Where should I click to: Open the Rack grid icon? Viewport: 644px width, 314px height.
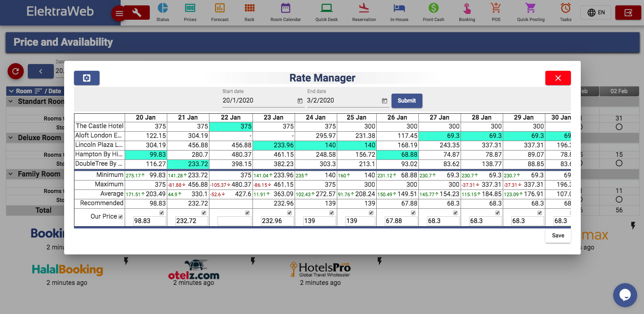[249, 8]
